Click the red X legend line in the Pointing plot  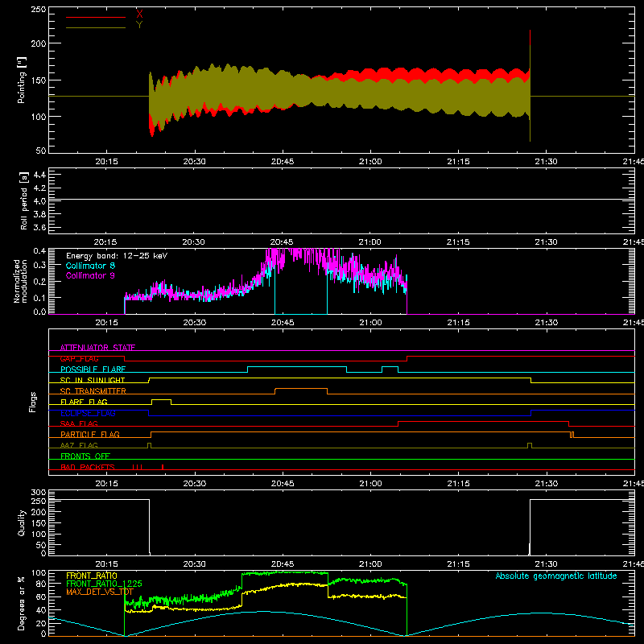[96, 17]
